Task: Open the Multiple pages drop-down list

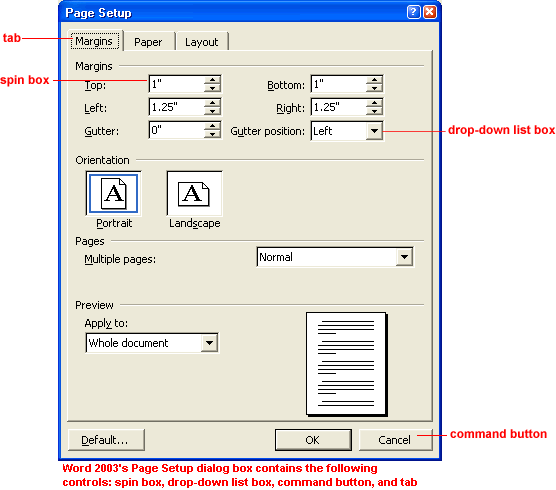Action: pos(404,257)
